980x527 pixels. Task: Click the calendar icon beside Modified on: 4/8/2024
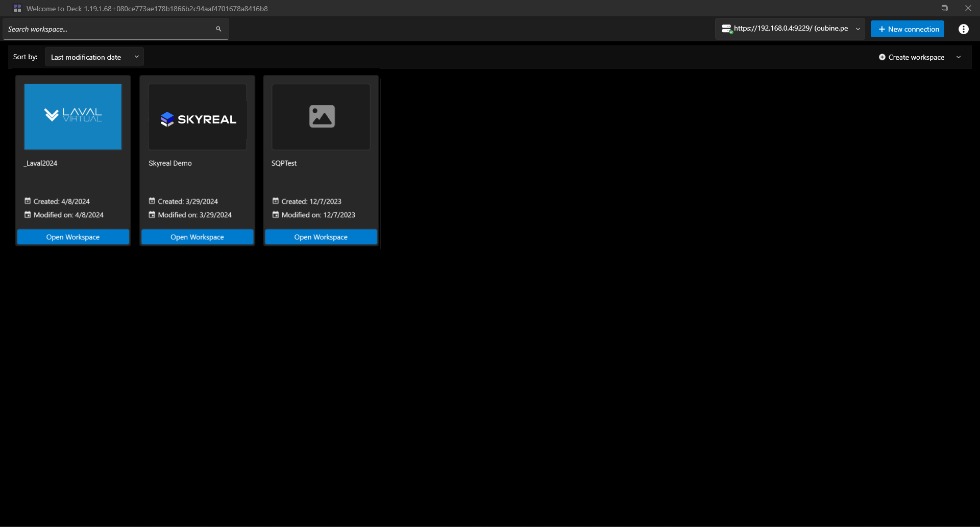point(27,215)
